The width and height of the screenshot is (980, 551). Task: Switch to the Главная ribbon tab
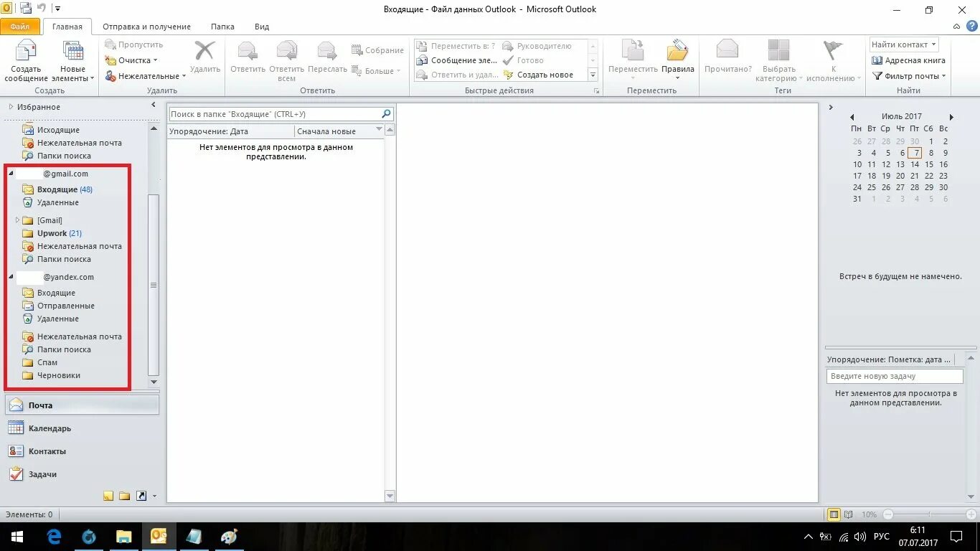67,27
